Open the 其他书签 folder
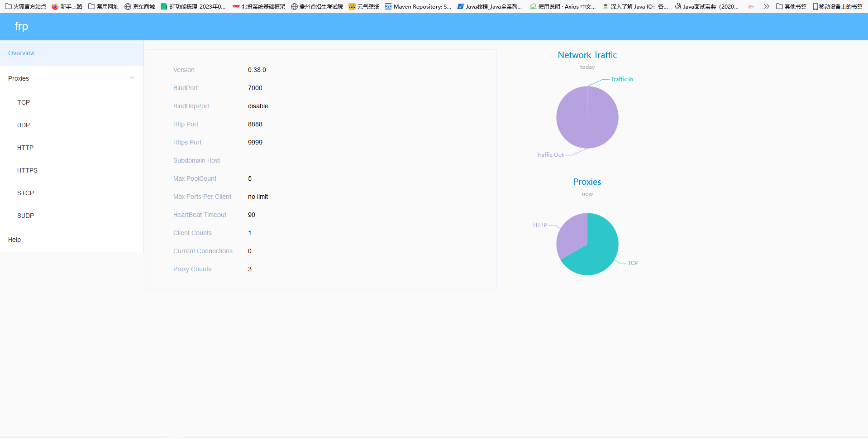This screenshot has height=438, width=868. coord(791,6)
